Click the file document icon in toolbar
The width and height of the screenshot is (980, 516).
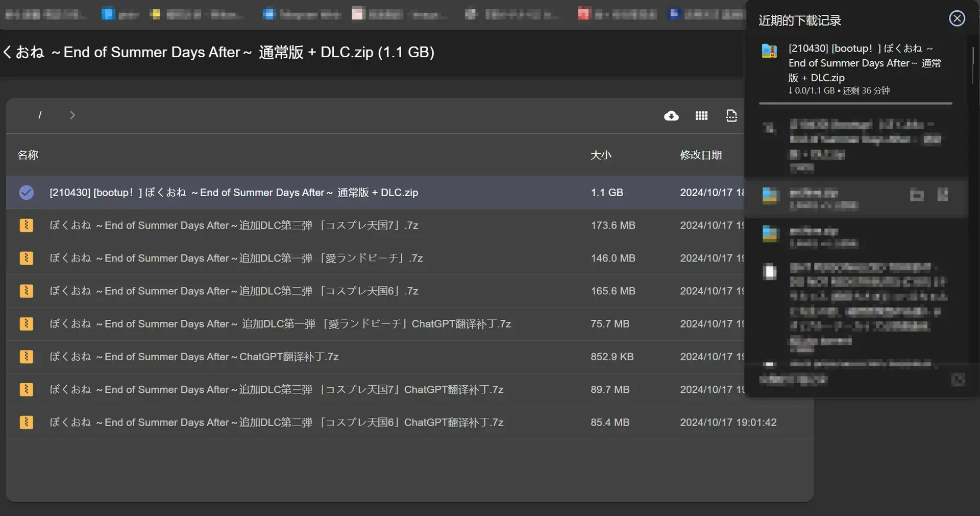click(731, 116)
